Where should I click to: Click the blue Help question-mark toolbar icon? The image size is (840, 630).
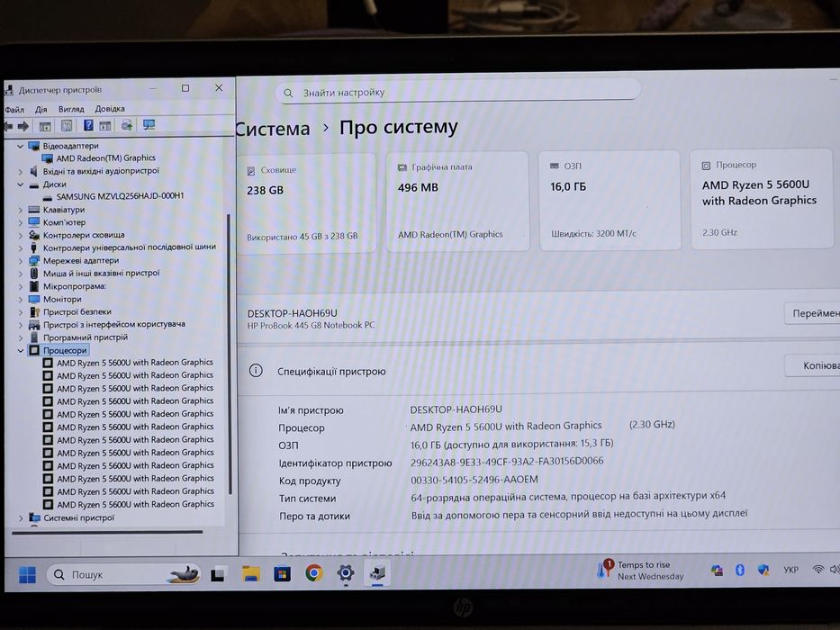point(88,125)
